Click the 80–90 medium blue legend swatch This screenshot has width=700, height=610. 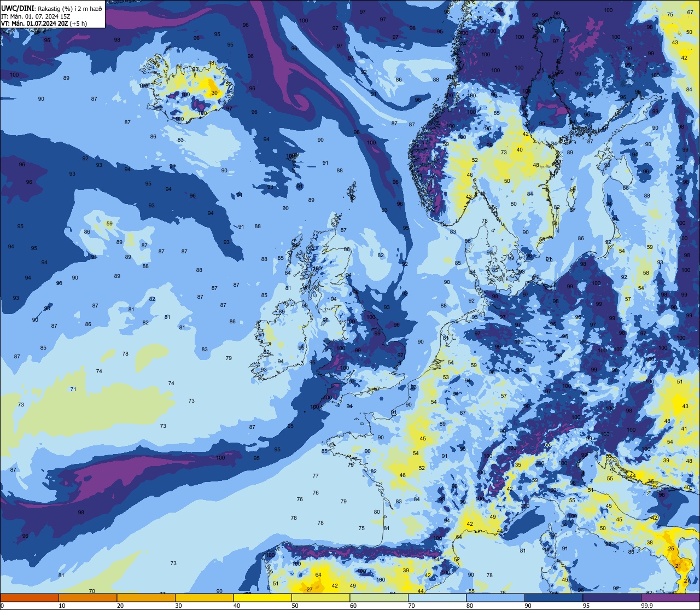pyautogui.click(x=495, y=597)
